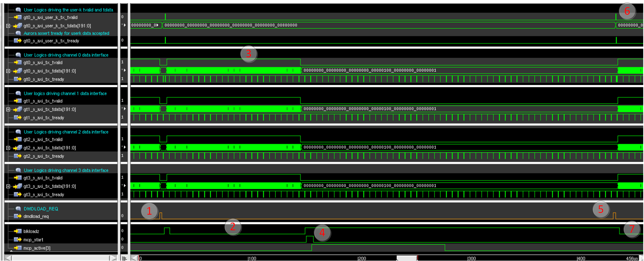Click 'User Logics driving the user-k tvalid and tdata'

coord(68,10)
